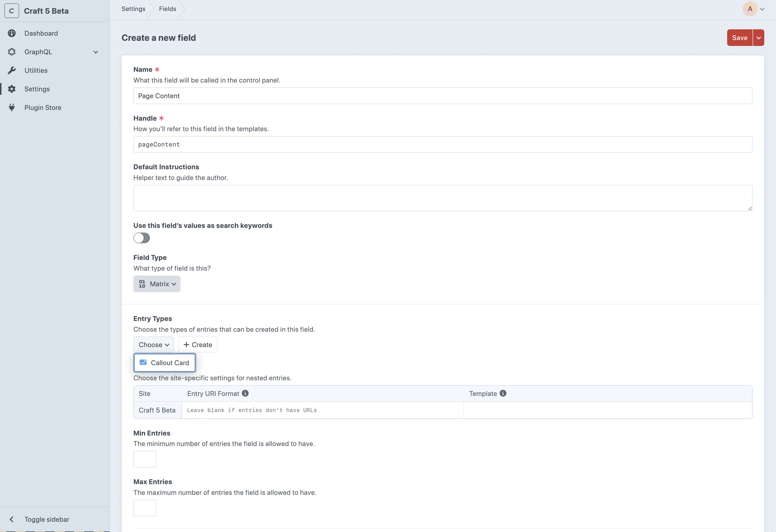Click the Settings gear icon
This screenshot has width=776, height=532.
12,89
